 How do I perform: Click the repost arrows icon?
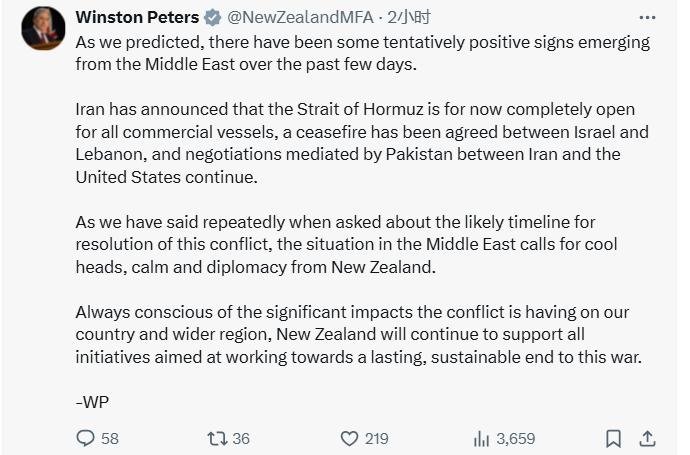(x=214, y=438)
